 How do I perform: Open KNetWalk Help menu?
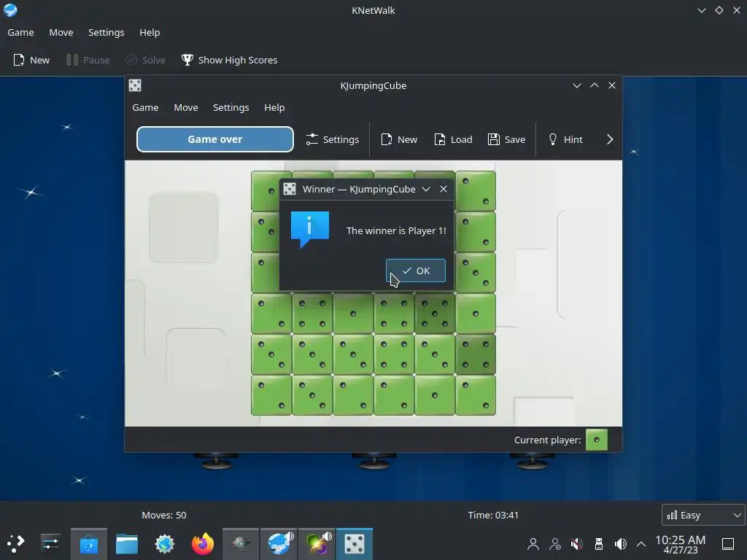[x=150, y=32]
